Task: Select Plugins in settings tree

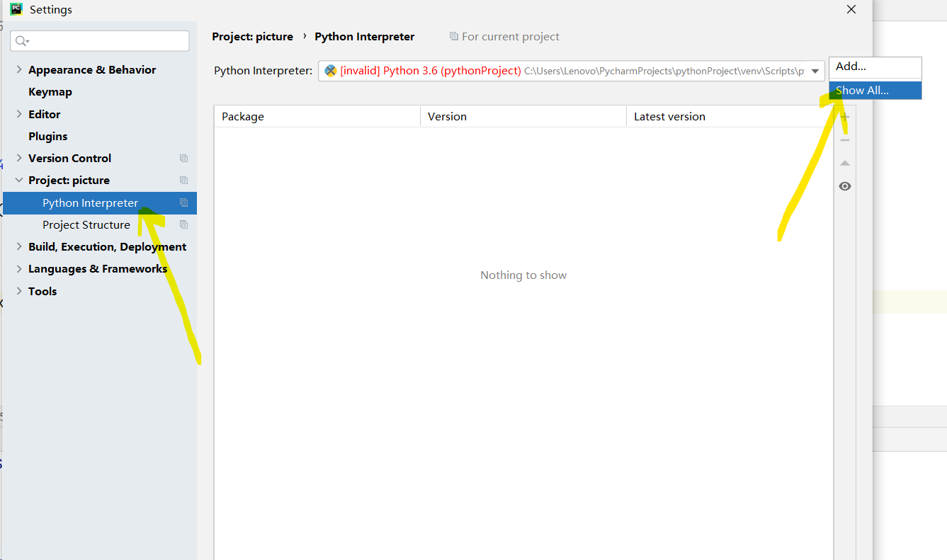Action: 48,136
